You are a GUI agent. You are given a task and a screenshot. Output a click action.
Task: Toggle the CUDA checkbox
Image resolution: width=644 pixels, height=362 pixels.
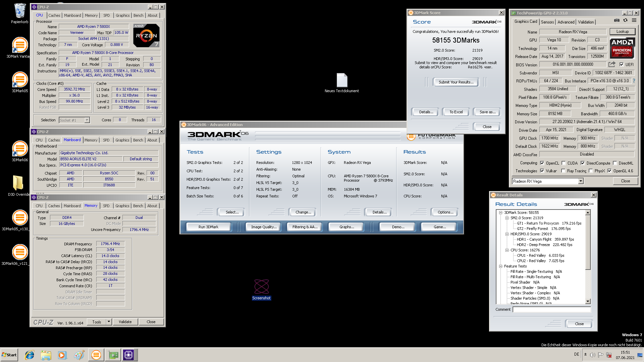pyautogui.click(x=563, y=163)
